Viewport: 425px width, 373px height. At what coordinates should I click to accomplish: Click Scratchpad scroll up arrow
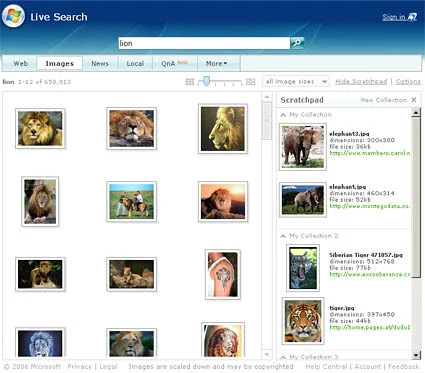(415, 112)
